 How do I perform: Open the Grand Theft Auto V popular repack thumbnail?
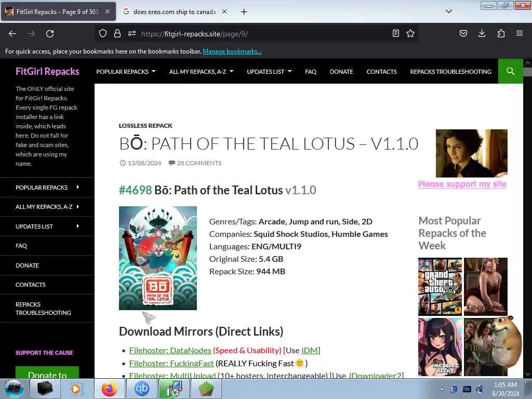pyautogui.click(x=440, y=287)
